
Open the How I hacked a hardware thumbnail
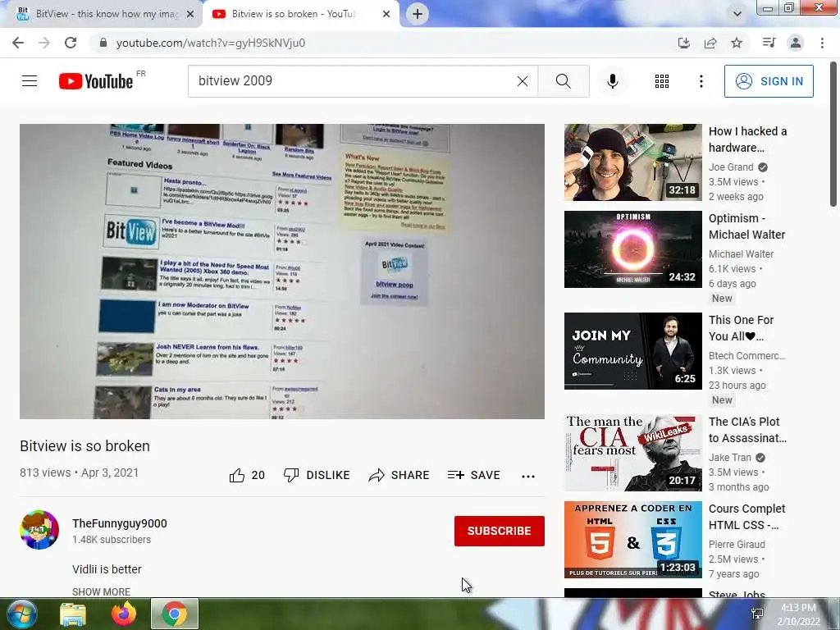632,162
